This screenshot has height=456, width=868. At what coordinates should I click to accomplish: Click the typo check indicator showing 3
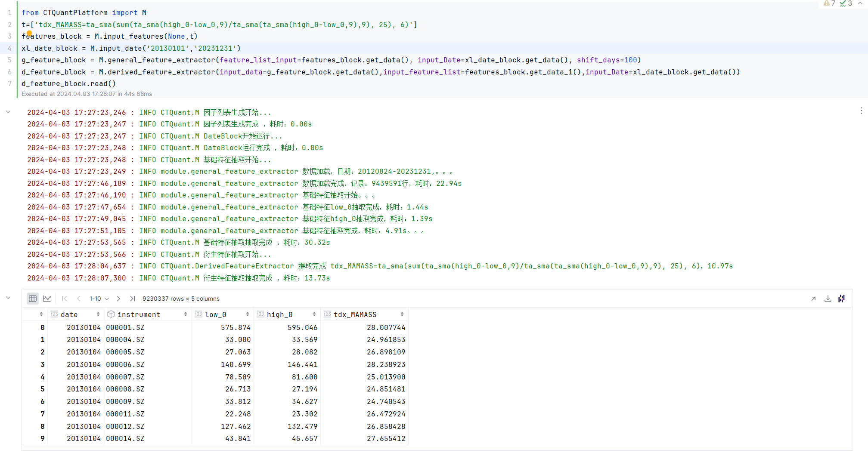[846, 3]
